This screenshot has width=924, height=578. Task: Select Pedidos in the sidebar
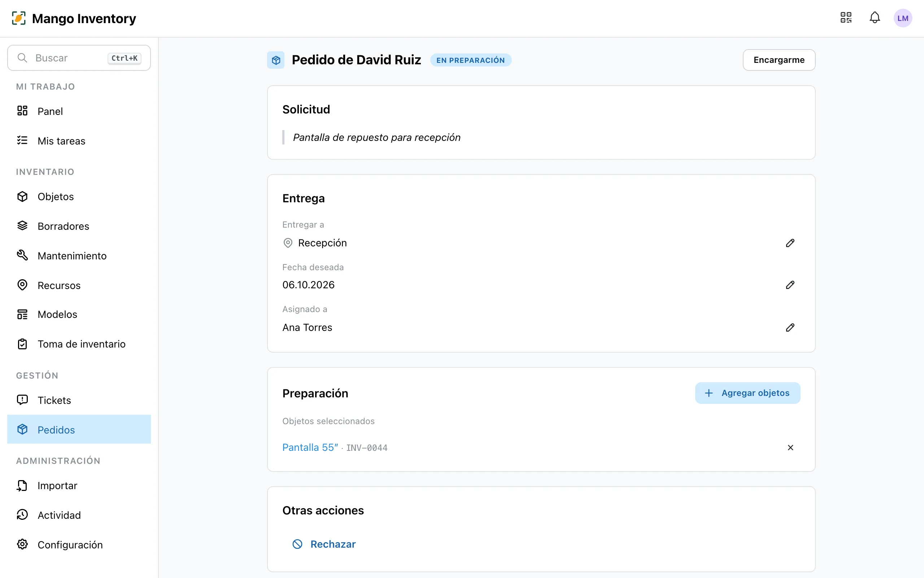coord(79,430)
